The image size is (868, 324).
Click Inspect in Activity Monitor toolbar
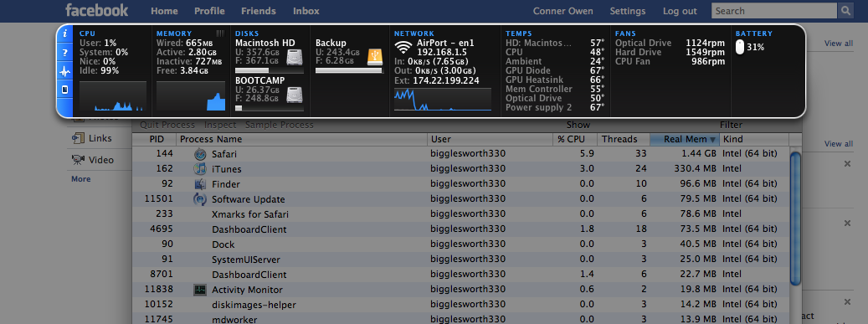(220, 126)
